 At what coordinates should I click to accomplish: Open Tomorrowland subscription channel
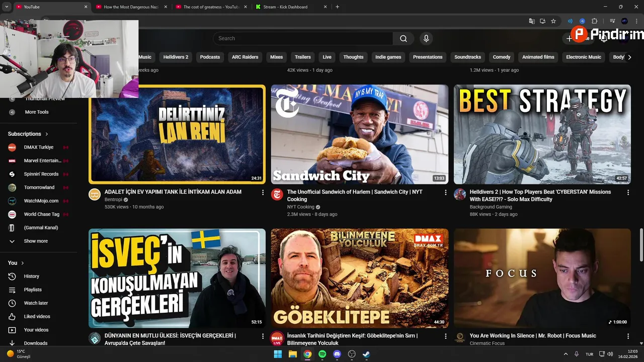[39, 188]
